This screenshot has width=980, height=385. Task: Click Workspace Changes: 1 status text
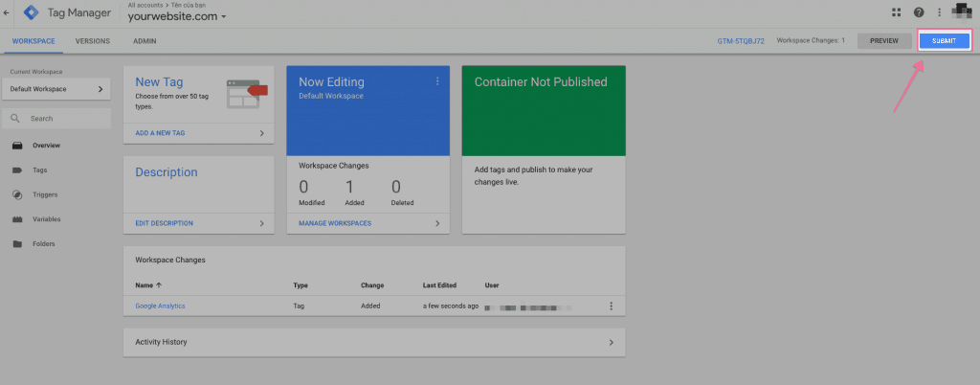[x=811, y=40]
